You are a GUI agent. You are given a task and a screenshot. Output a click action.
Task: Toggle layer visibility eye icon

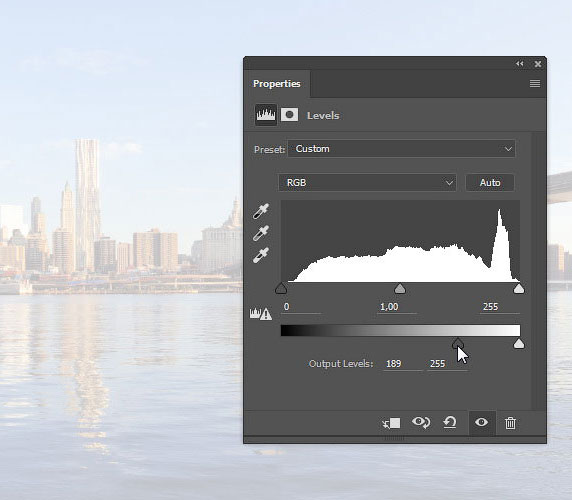tap(482, 422)
